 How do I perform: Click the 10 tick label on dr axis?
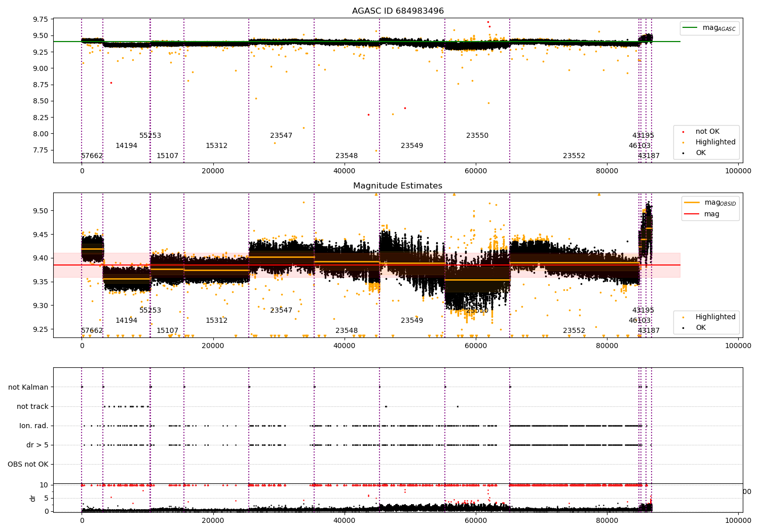pos(44,485)
